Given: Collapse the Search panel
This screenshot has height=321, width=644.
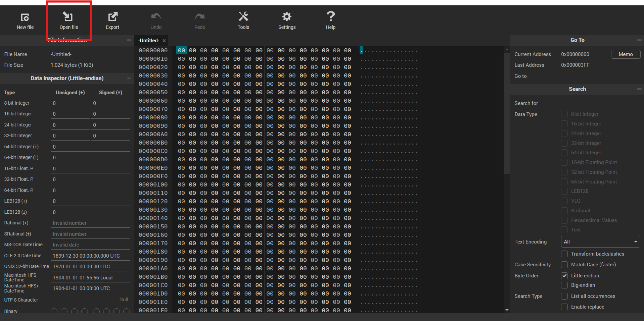Looking at the screenshot, I should [639, 89].
